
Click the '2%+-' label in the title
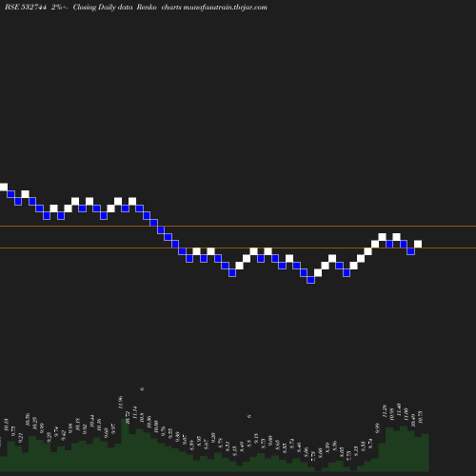[60, 7]
